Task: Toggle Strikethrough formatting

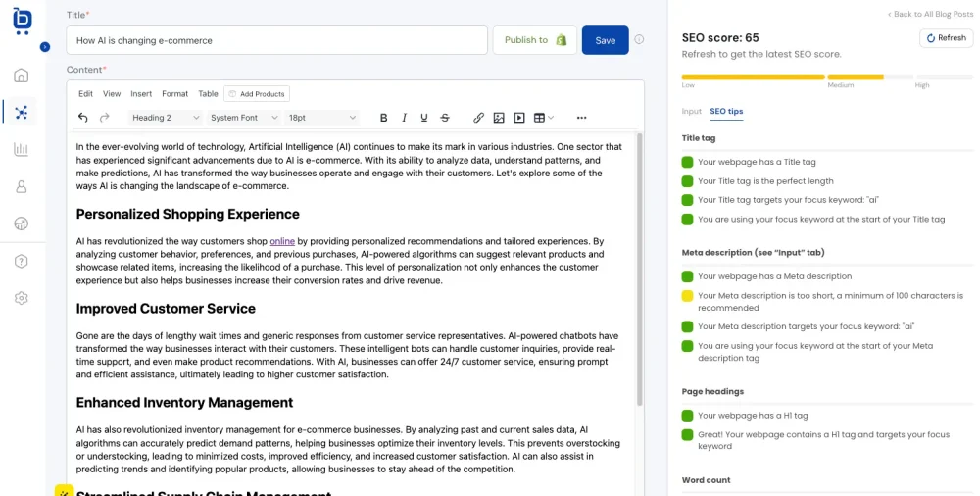Action: tap(445, 118)
